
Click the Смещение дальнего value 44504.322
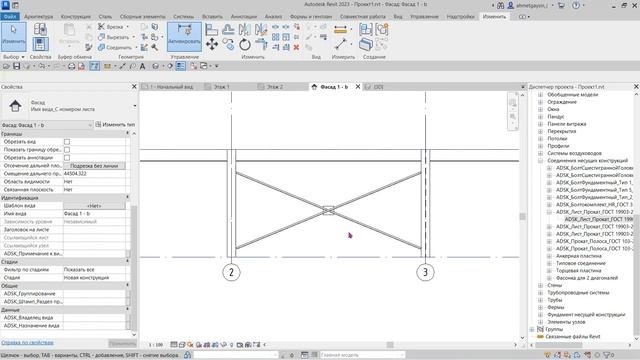(94, 174)
